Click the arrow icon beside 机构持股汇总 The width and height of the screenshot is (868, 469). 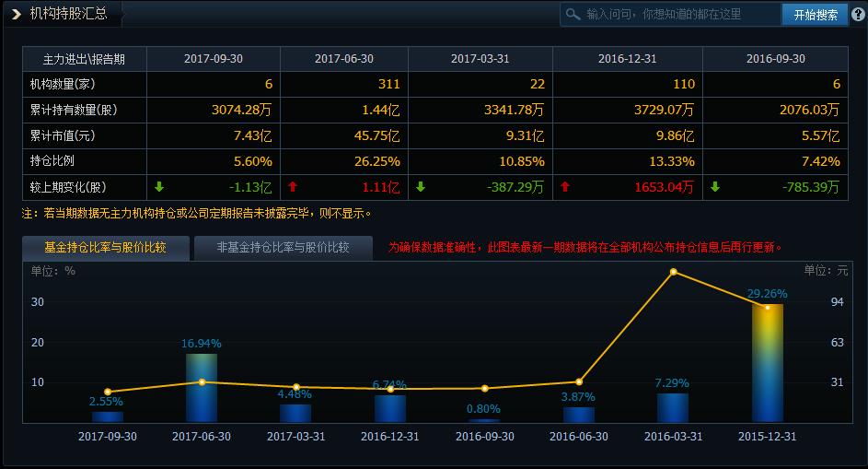tap(16, 14)
